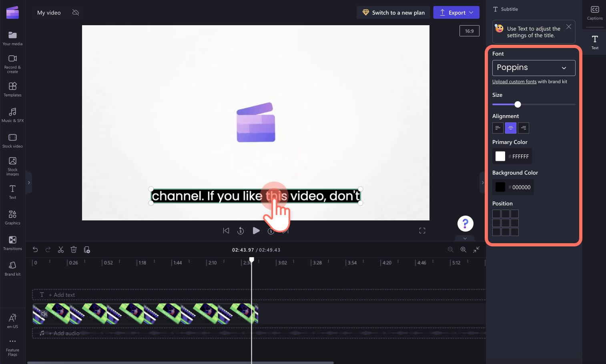Open the Graphics panel
Image resolution: width=606 pixels, height=364 pixels.
(12, 217)
